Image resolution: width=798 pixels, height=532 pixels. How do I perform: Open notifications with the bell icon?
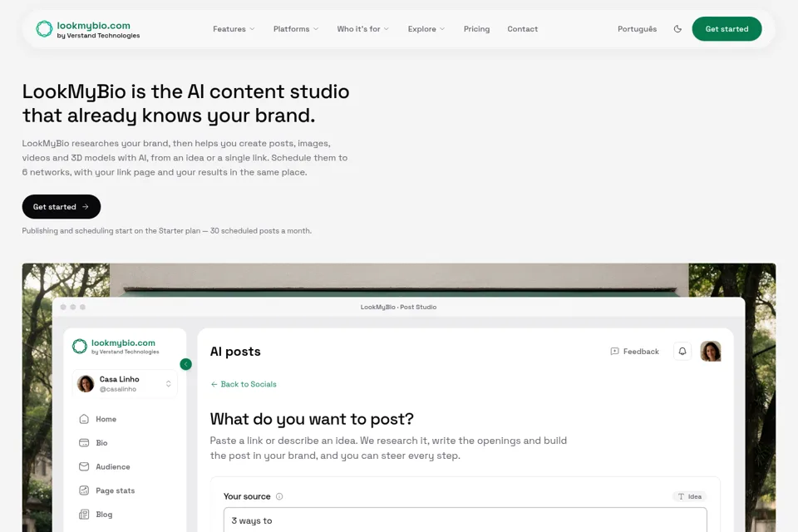pos(682,352)
